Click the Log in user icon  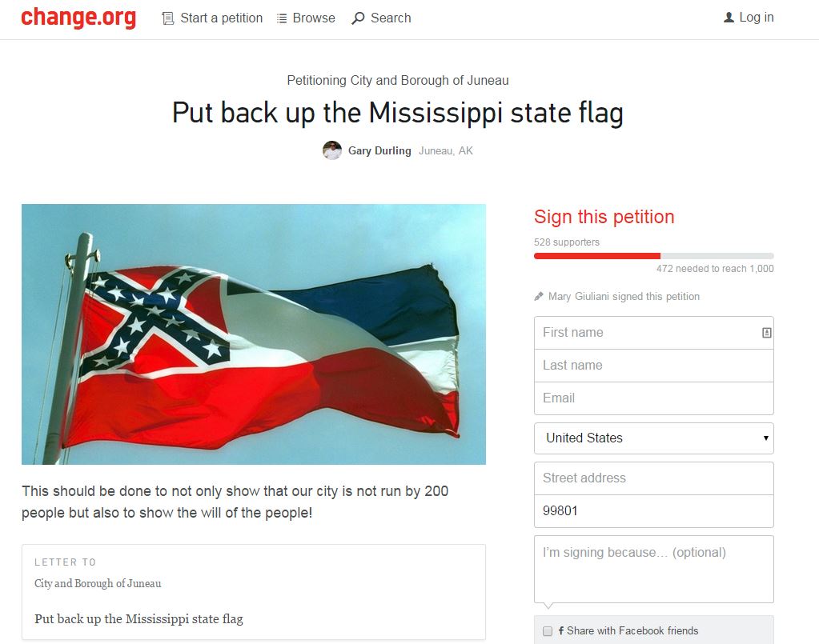pos(729,18)
